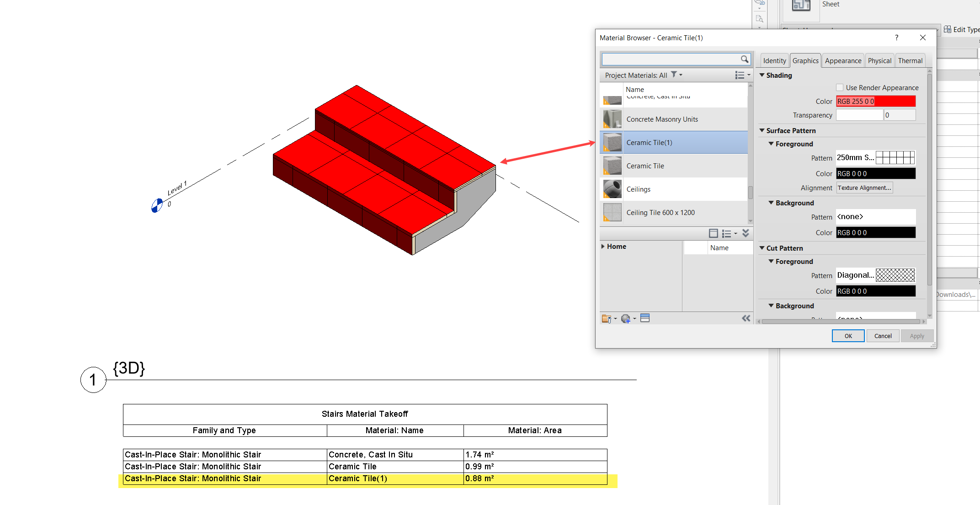This screenshot has height=505, width=980.
Task: Select the material library panel icon
Action: (x=645, y=318)
